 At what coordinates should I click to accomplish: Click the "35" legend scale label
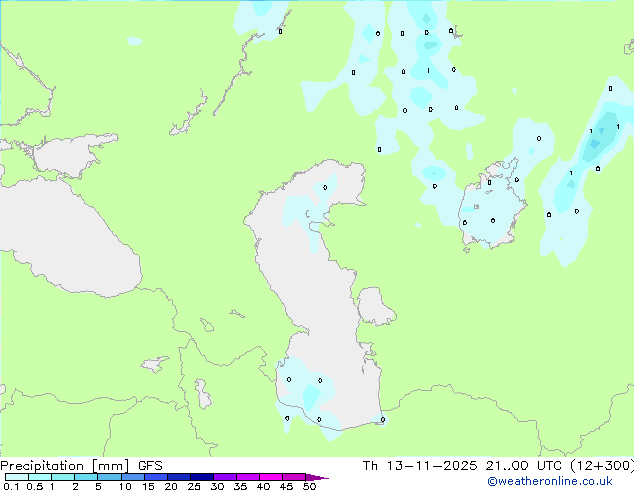point(240,486)
